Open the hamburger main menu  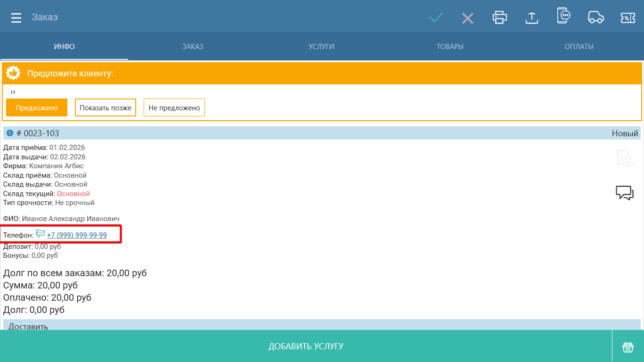coord(16,18)
